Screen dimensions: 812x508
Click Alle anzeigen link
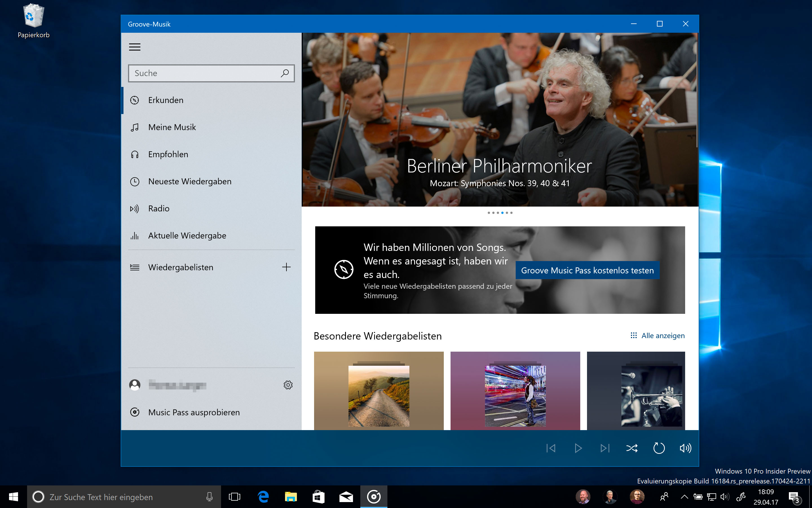(663, 336)
